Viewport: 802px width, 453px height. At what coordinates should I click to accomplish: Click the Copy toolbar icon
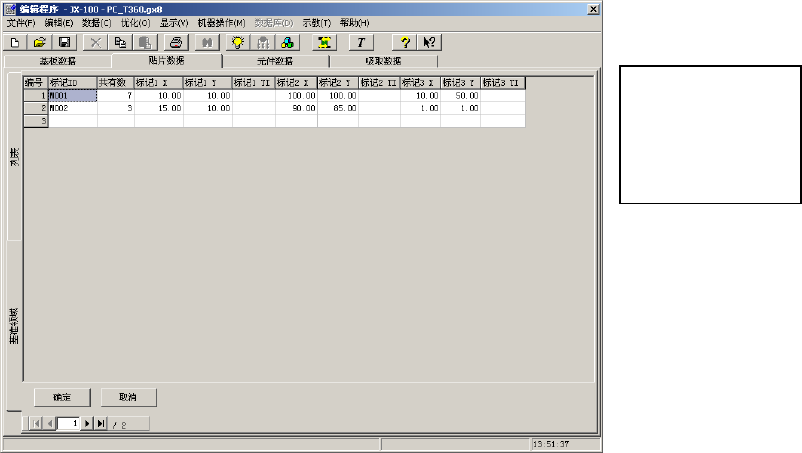(120, 43)
